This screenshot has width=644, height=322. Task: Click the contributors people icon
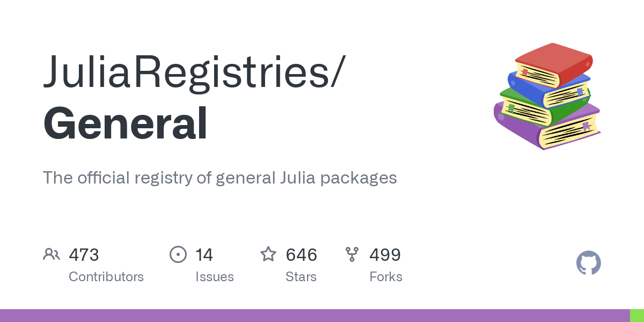52,254
